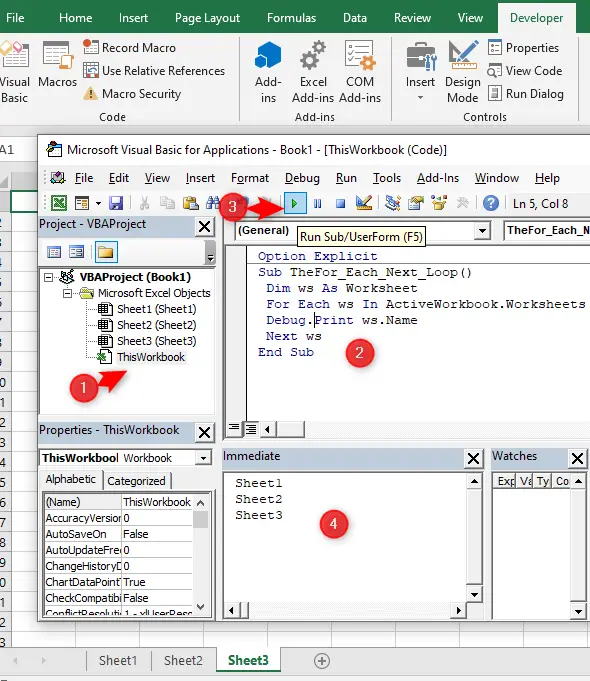Open the Insert controls dropdown
The width and height of the screenshot is (590, 681).
click(420, 72)
